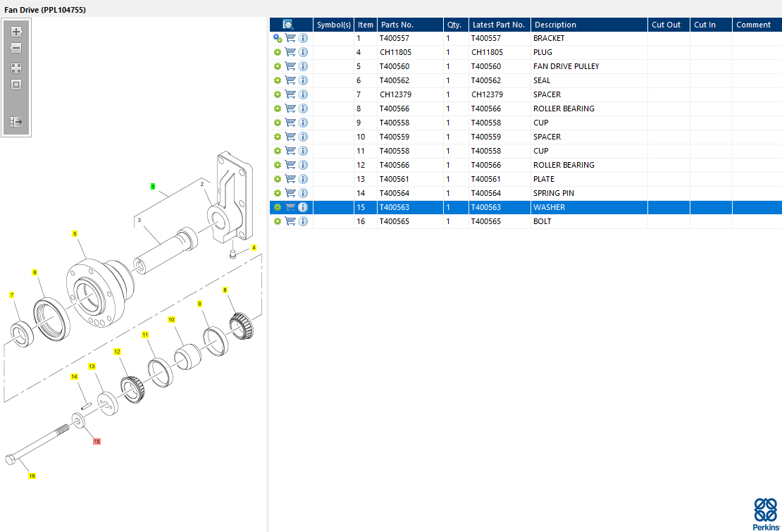Zoom in on the parts diagram
This screenshot has width=782, height=532.
16,32
